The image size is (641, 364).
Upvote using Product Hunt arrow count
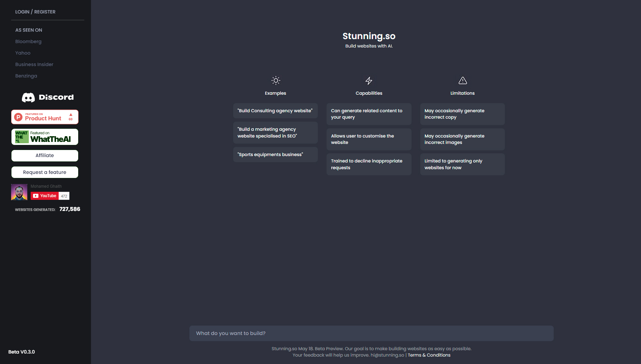pos(71,117)
